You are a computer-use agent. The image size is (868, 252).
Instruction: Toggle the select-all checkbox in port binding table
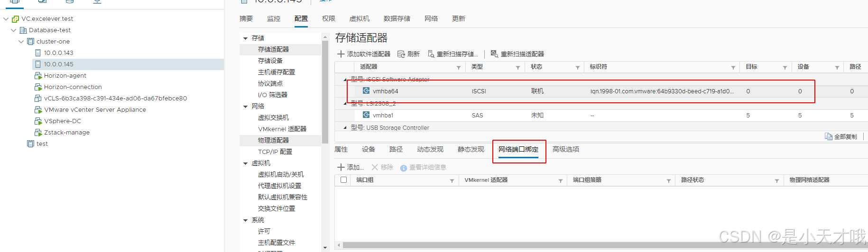pyautogui.click(x=344, y=180)
